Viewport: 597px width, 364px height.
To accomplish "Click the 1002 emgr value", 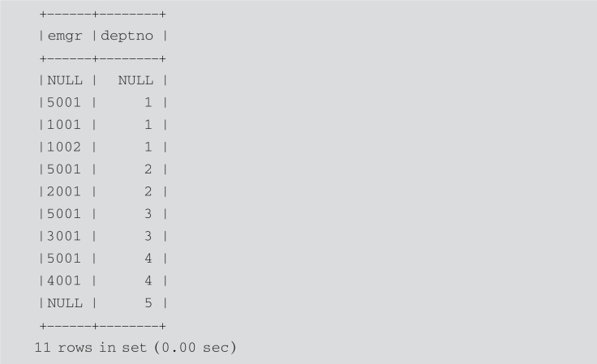I will pos(64,148).
